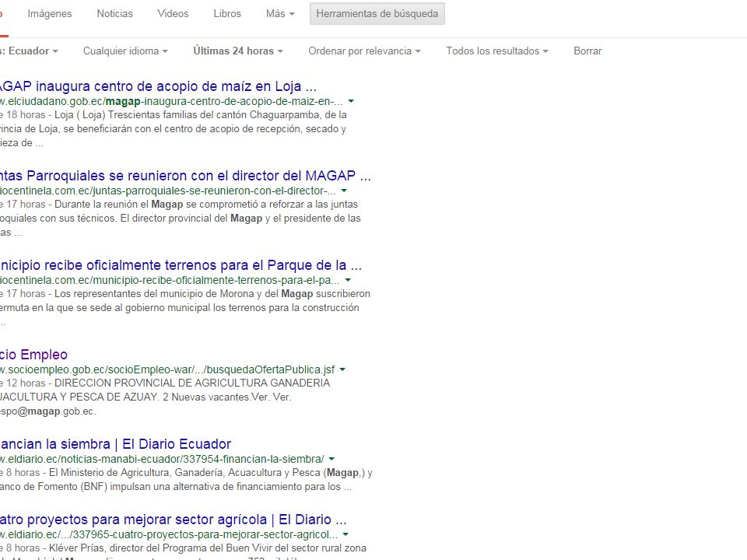Image resolution: width=747 pixels, height=560 pixels.
Task: Switch to the Noticias tab
Action: (x=115, y=14)
